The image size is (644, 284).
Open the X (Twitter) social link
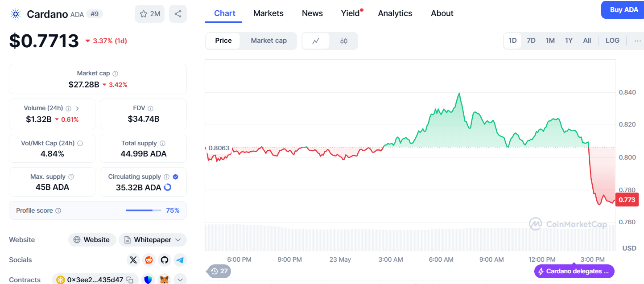(x=133, y=260)
